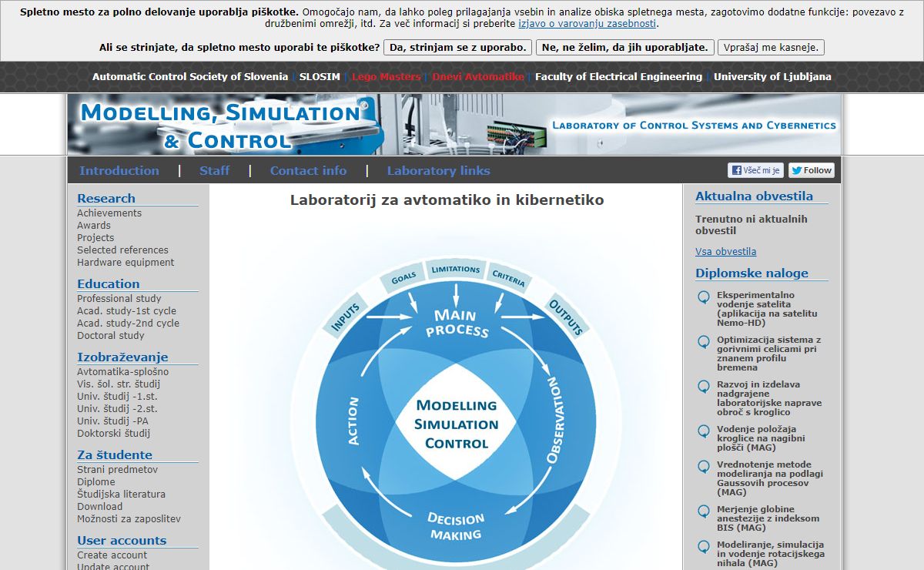The width and height of the screenshot is (924, 570).
Task: Open the Research section heading
Action: point(106,198)
